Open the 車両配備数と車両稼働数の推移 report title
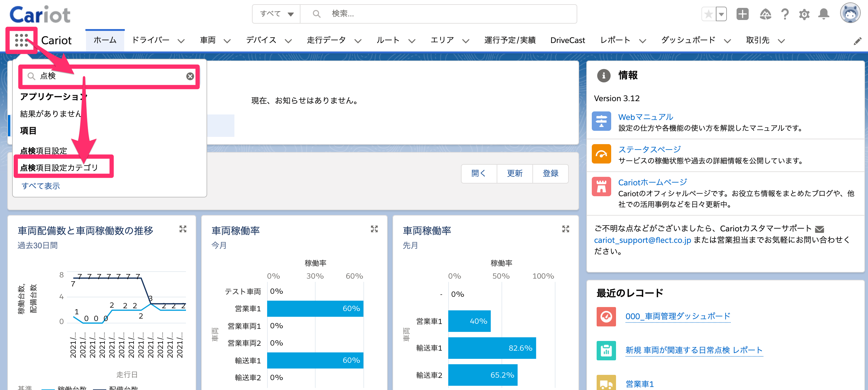Viewport: 868px width, 390px height. 86,230
